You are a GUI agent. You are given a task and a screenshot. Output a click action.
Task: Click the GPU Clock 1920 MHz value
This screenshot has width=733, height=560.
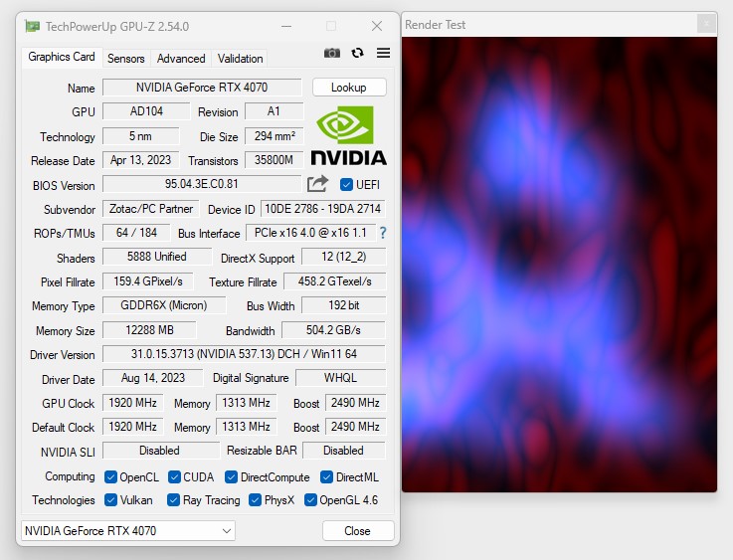[132, 403]
